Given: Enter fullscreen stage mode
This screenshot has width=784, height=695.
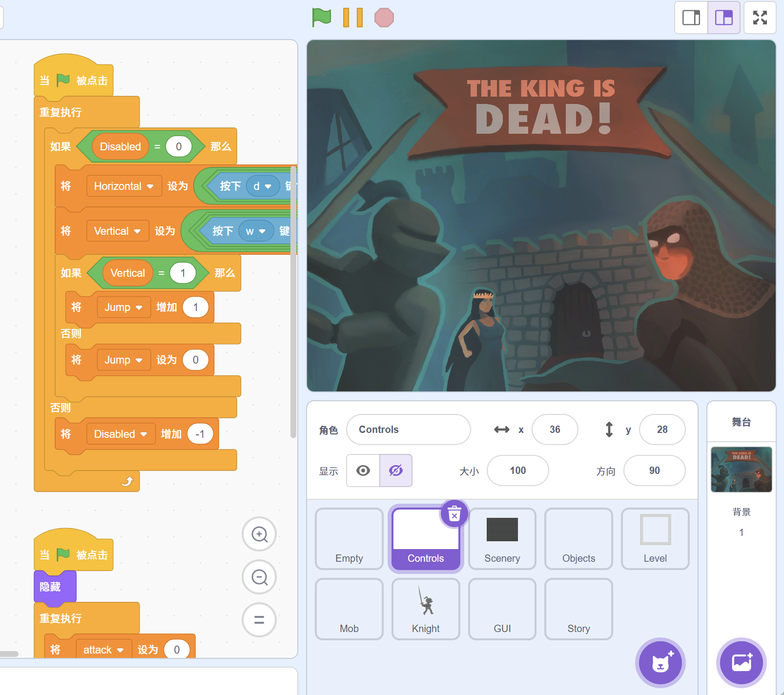Looking at the screenshot, I should pyautogui.click(x=759, y=18).
